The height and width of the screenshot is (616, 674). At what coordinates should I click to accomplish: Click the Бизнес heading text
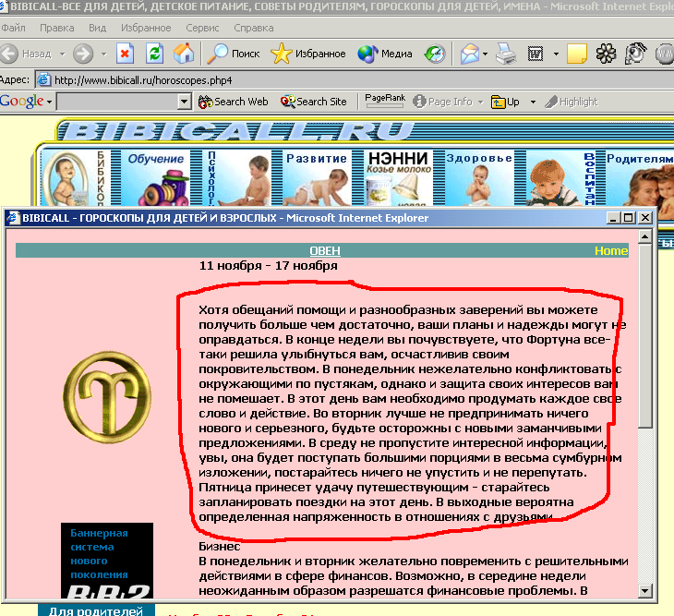coord(219,547)
